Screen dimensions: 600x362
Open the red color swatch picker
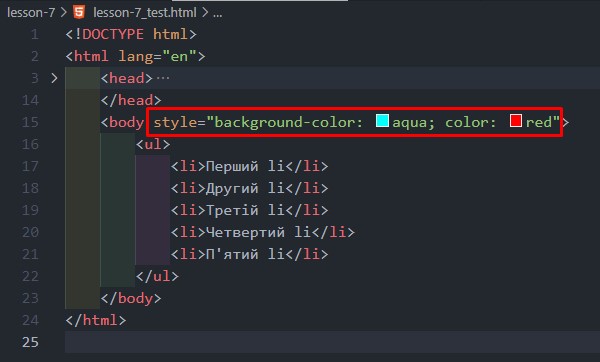click(x=516, y=121)
